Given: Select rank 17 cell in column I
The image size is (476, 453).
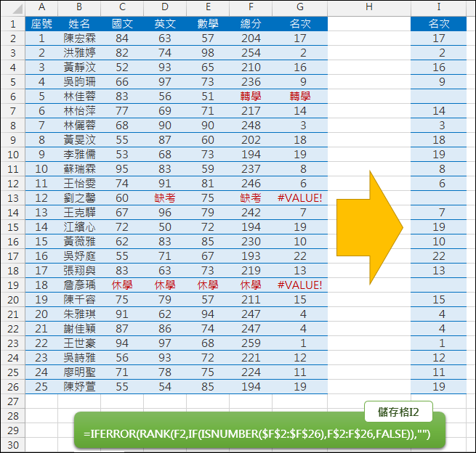Looking at the screenshot, I should click(x=439, y=38).
